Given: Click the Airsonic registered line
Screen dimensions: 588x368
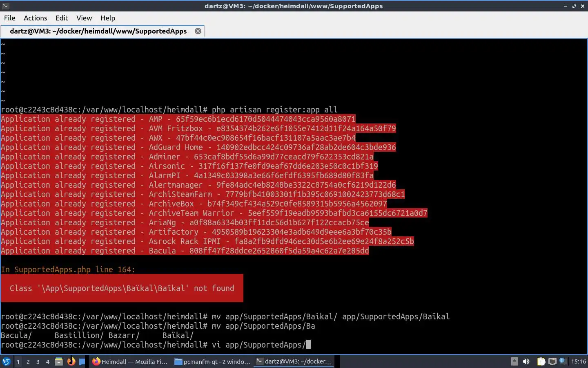Looking at the screenshot, I should (x=189, y=166).
